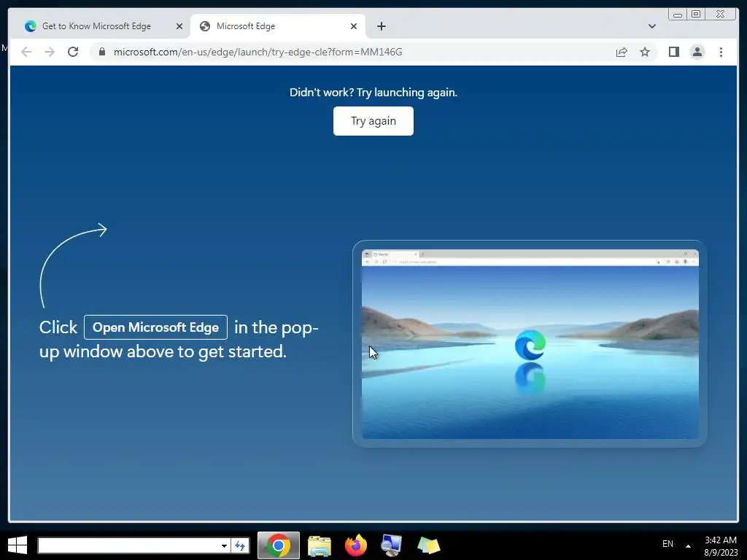Click the address bar URL
Viewport: 747px width, 560px height.
point(258,52)
